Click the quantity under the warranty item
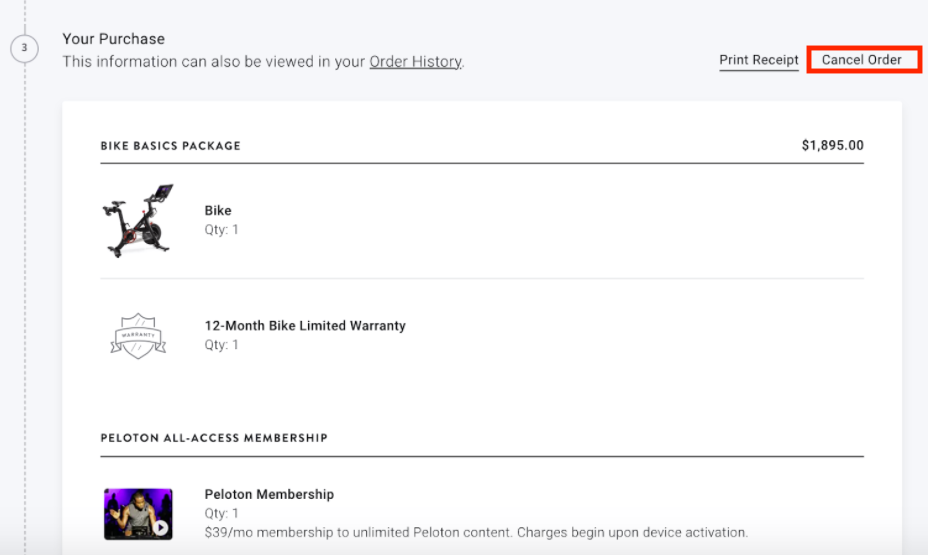Screen dimensions: 928x555 click(x=221, y=345)
